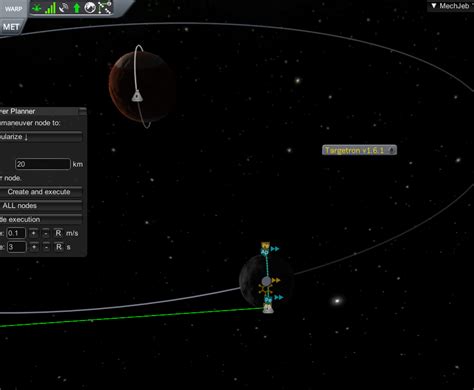Screen dimensions: 474x390
Task: Reset the seconds value with R
Action: click(59, 247)
